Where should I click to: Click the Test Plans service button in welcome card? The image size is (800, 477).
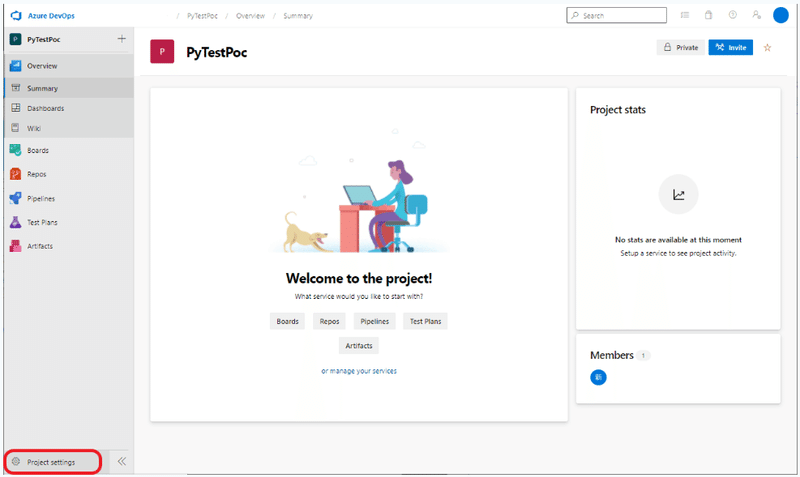pos(425,321)
